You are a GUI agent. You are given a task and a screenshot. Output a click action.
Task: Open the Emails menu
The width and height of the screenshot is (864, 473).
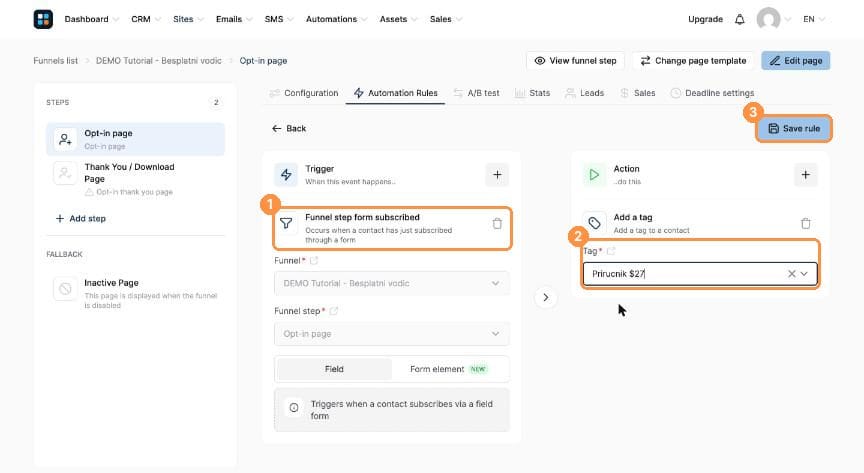[234, 19]
